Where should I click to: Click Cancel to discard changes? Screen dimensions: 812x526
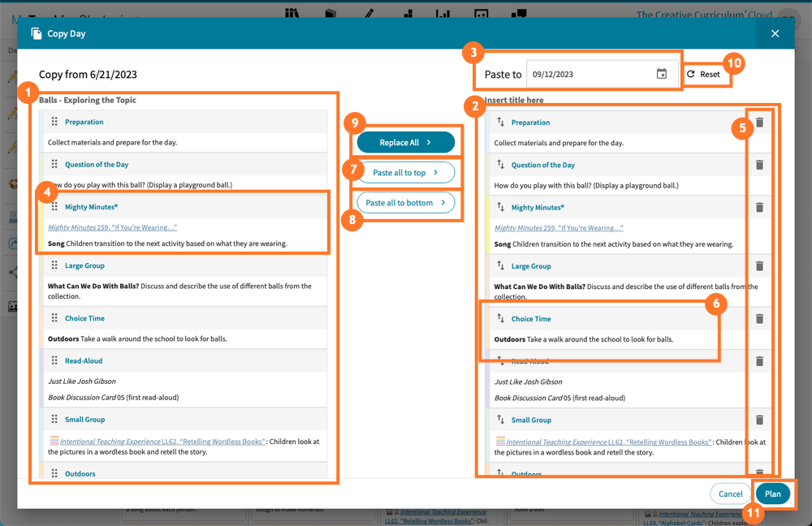(x=729, y=494)
